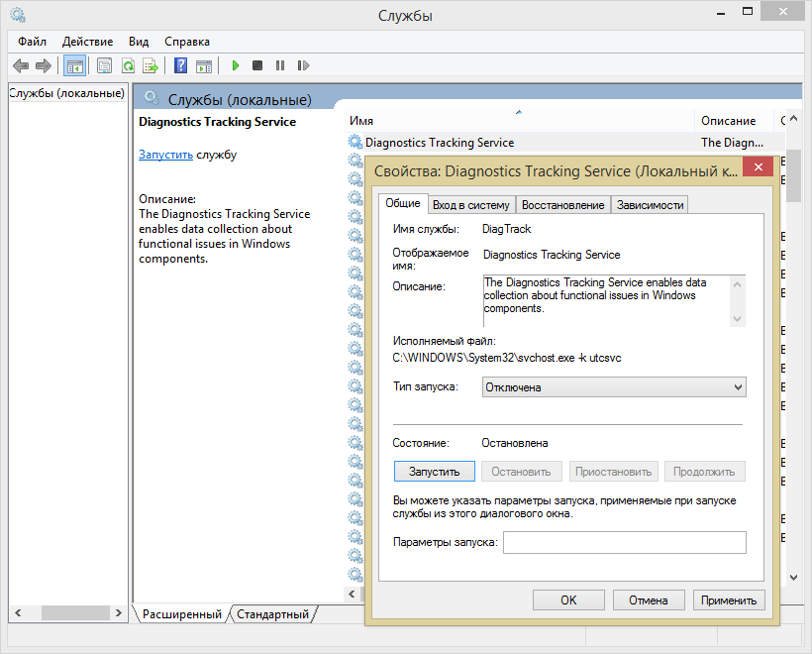
Task: Click the Export list toolbar icon
Action: click(151, 65)
